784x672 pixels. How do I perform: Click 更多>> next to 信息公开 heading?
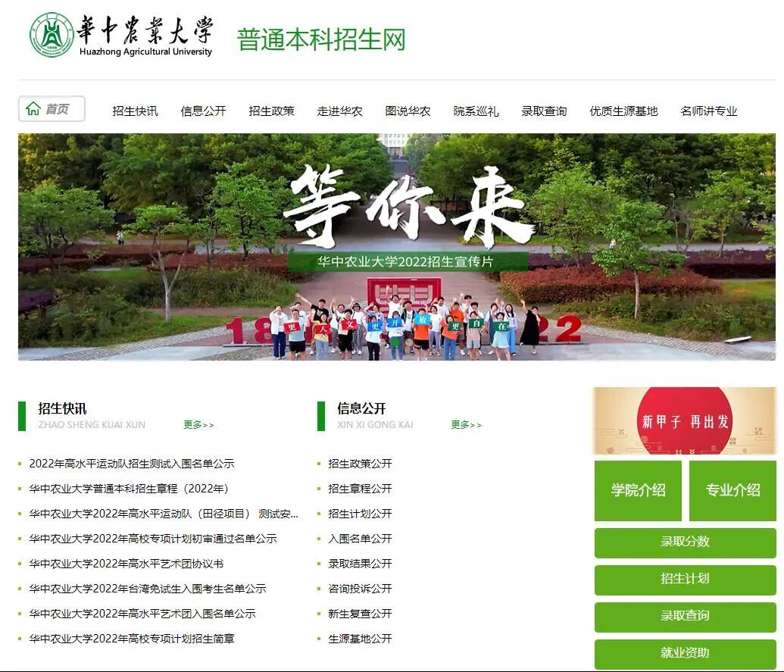point(466,424)
